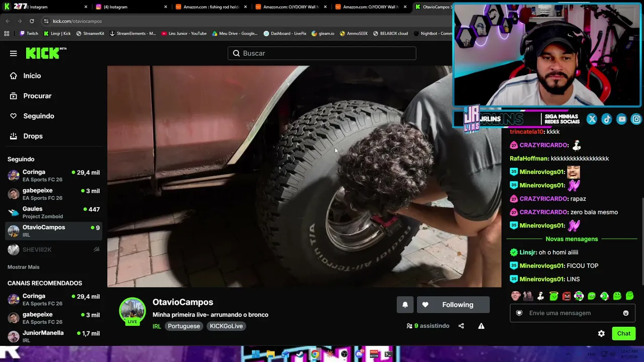This screenshot has width=644, height=362.
Task: Open the IRL category link under the stream title
Action: coord(157,326)
